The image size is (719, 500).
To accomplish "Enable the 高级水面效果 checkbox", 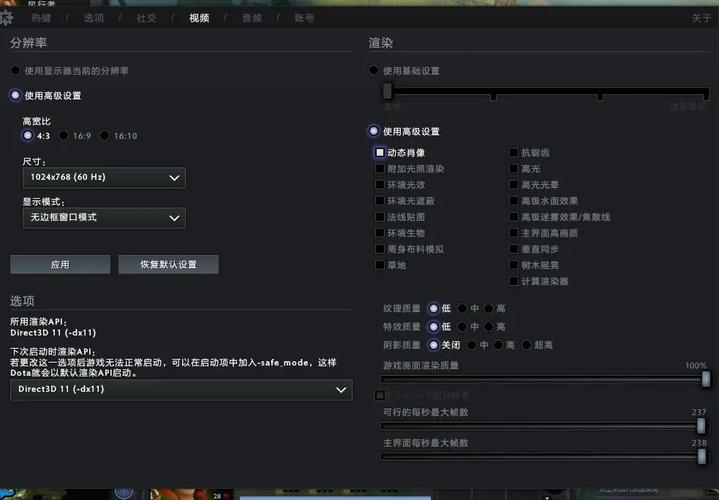I will point(514,200).
